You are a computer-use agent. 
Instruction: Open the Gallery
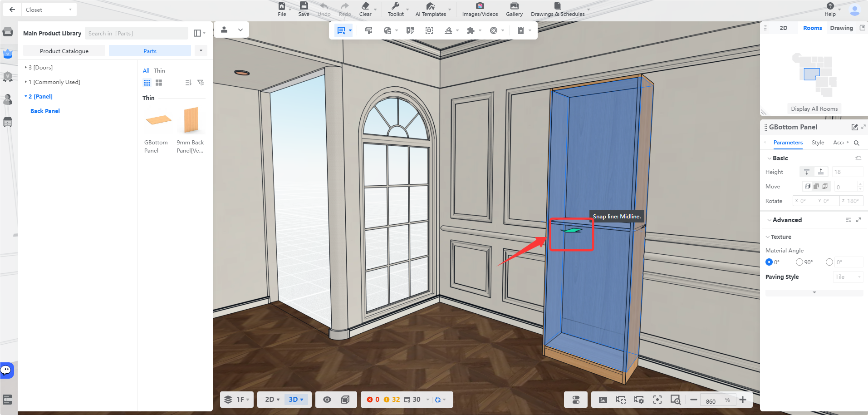pos(514,9)
